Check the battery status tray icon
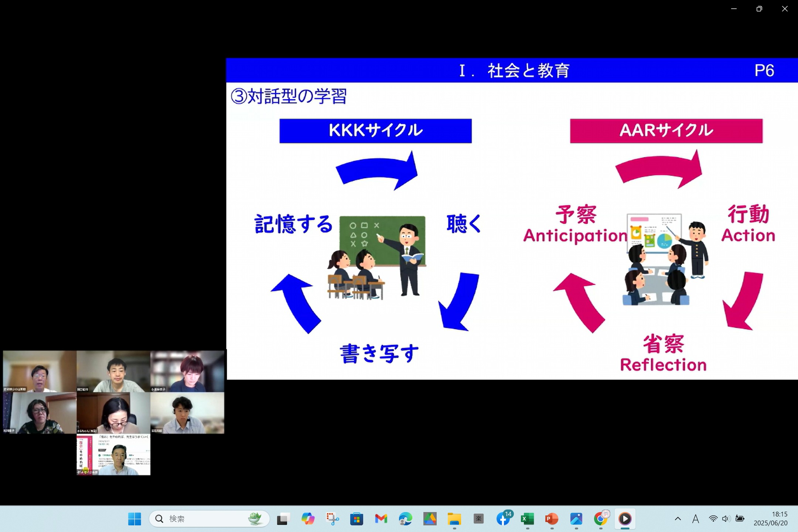 (x=740, y=519)
